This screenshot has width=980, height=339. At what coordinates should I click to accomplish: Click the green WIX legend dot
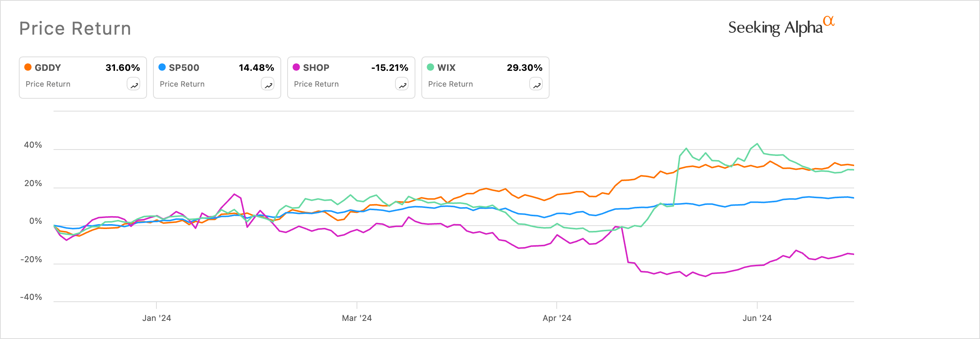coord(430,67)
